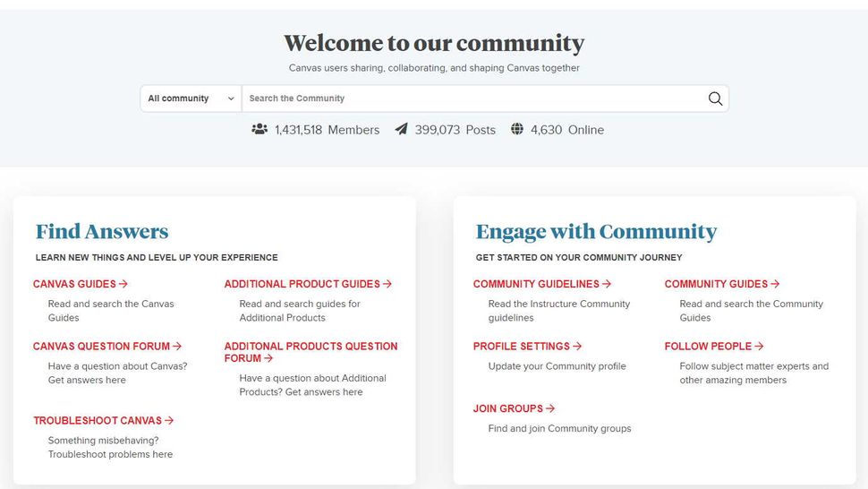Click 'Have a question about Additional Products?' text
The height and width of the screenshot is (489, 868).
(313, 385)
